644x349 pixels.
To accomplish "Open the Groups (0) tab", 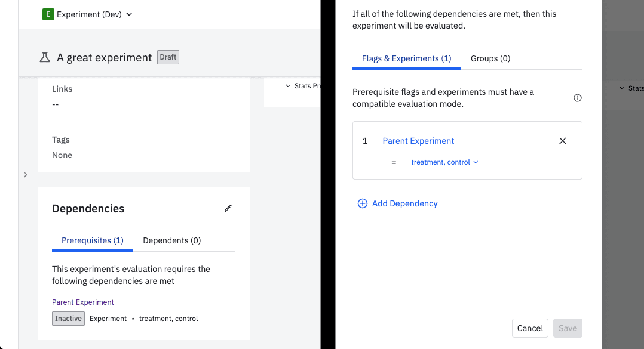I will [x=490, y=58].
